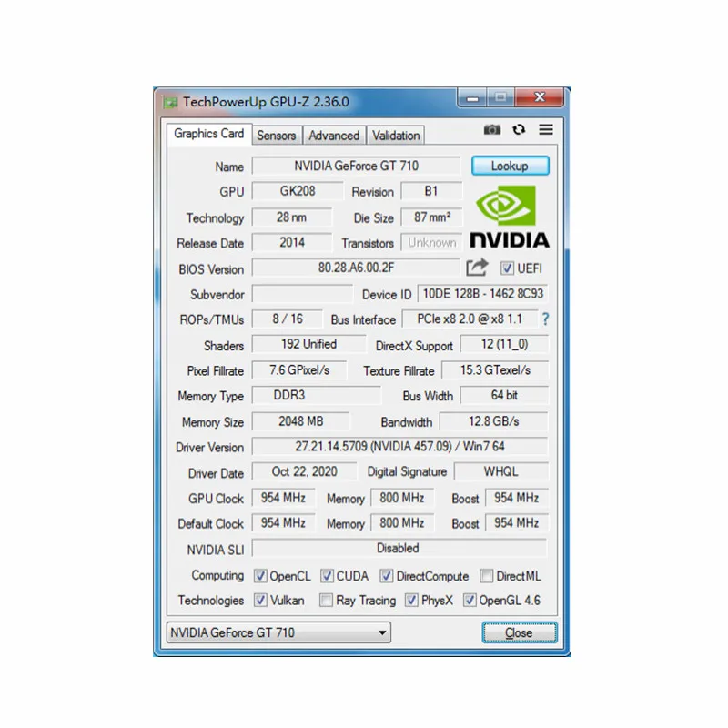
Task: Toggle the PhysX checkbox
Action: pos(411,601)
